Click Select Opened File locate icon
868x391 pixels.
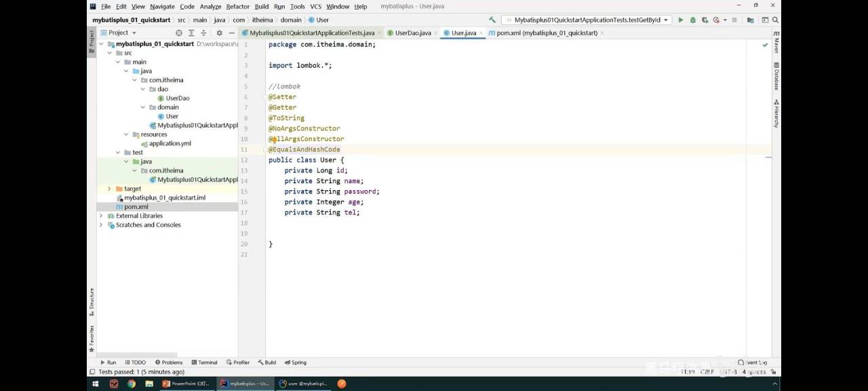click(179, 33)
